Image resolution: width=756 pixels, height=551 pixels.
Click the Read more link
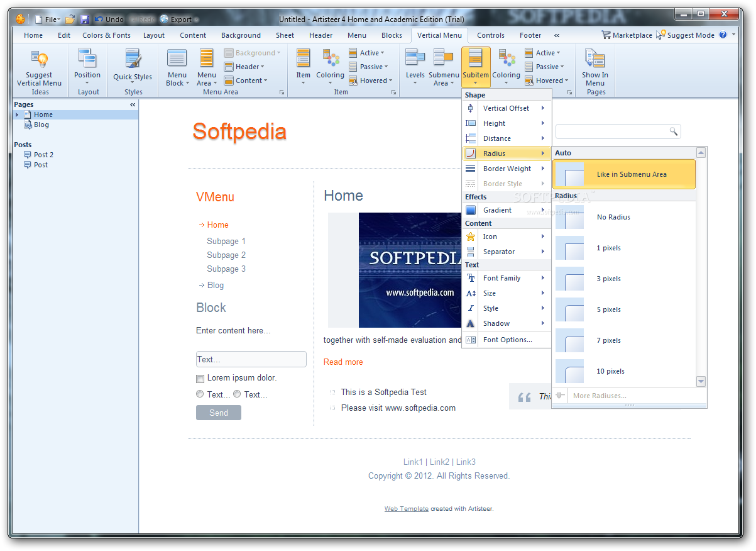(343, 362)
